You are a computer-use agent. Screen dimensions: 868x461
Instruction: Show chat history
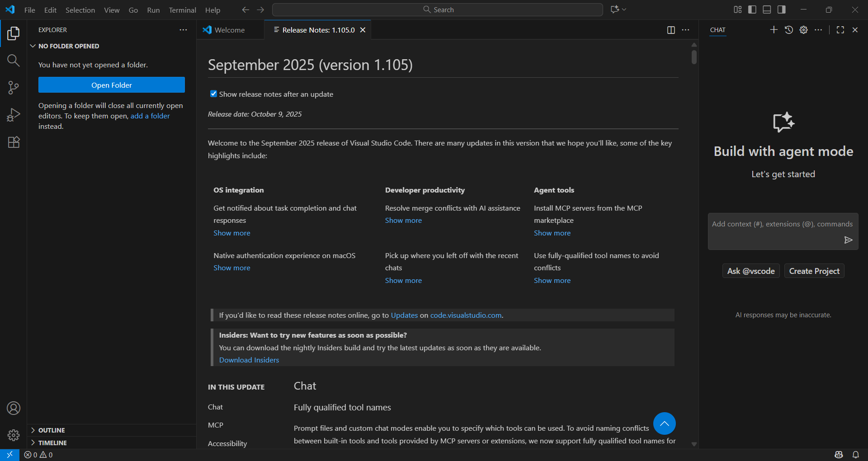point(789,30)
